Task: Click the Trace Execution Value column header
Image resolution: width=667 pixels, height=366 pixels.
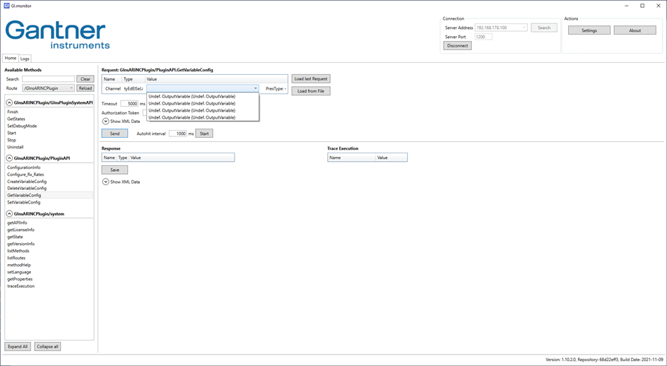Action: (x=391, y=158)
